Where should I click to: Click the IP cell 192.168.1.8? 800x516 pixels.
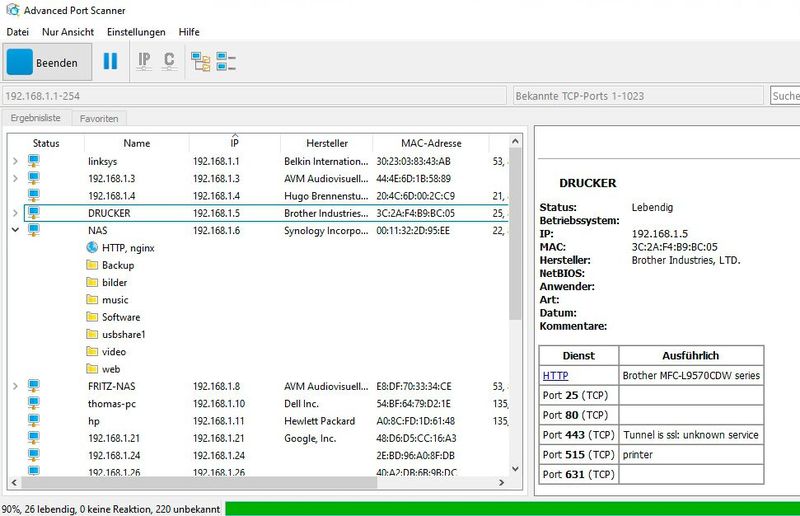[x=216, y=386]
